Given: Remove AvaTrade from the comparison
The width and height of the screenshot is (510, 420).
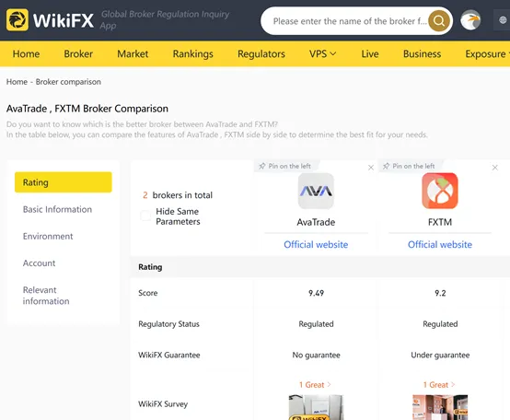Looking at the screenshot, I should 371,168.
